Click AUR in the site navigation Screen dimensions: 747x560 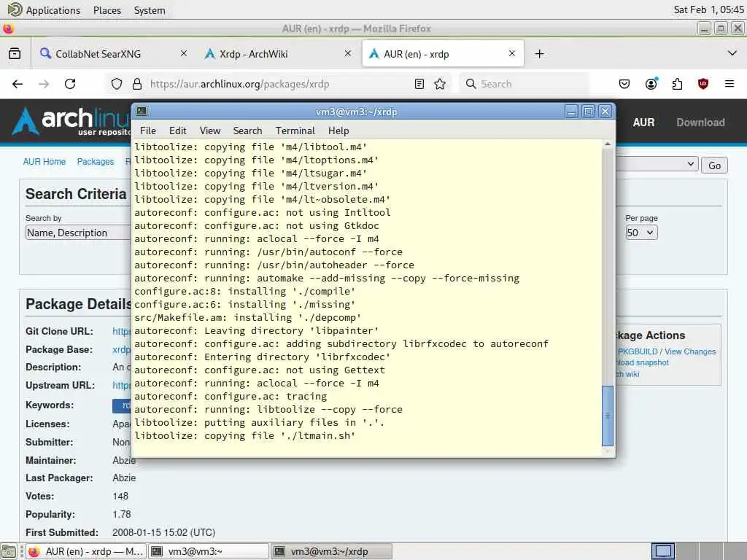[x=643, y=122]
